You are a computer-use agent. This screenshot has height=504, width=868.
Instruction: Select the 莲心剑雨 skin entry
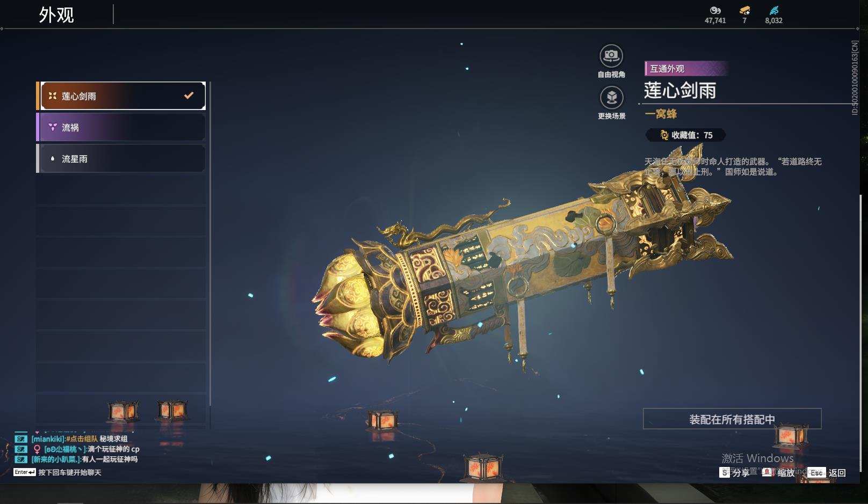click(x=121, y=96)
